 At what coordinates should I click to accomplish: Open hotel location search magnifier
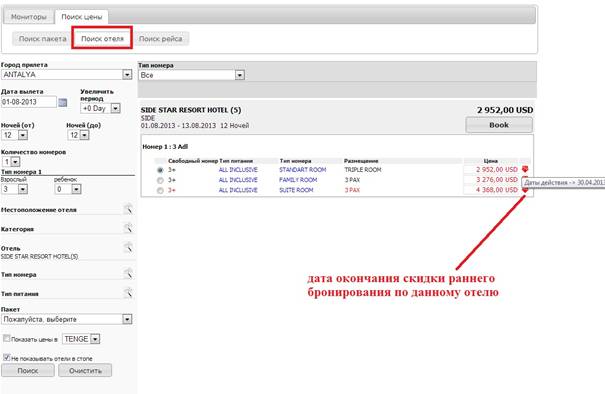coord(128,209)
